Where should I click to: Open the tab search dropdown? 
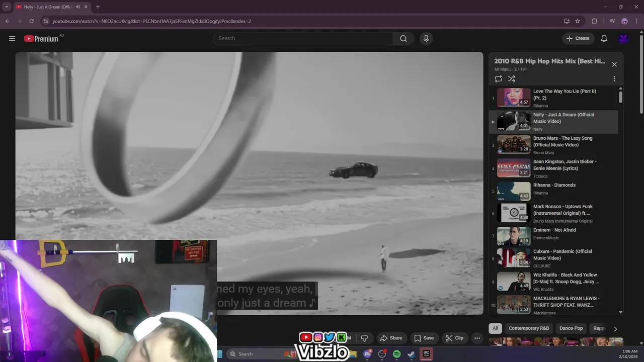pos(7,7)
